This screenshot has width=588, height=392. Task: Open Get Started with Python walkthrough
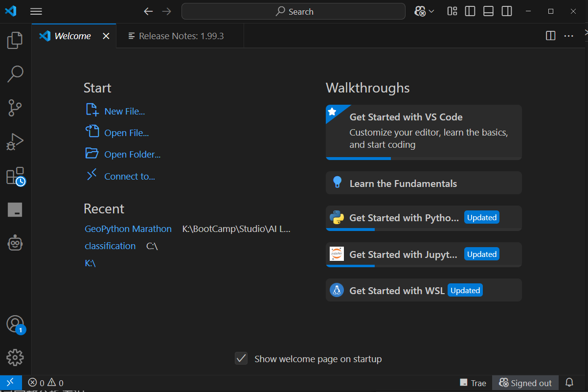click(424, 218)
